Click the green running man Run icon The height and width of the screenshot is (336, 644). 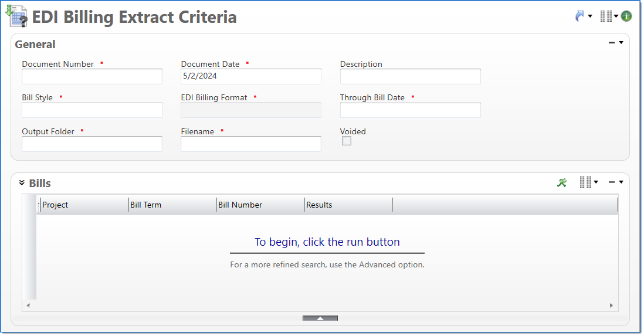(562, 182)
